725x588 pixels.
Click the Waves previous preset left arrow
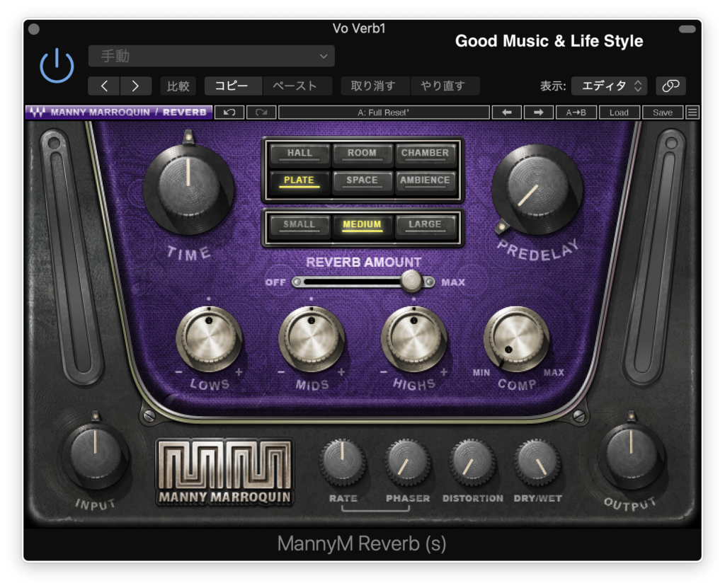[x=507, y=113]
